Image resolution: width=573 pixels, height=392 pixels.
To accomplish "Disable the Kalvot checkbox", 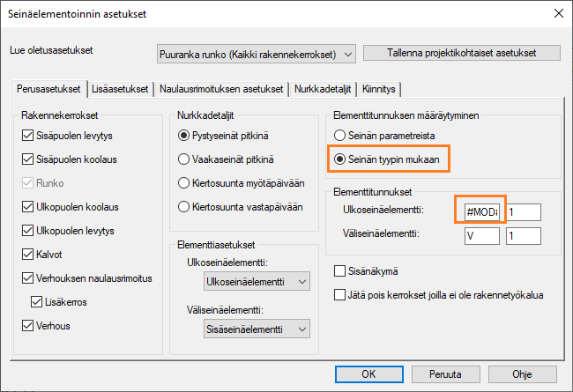I will click(x=29, y=255).
